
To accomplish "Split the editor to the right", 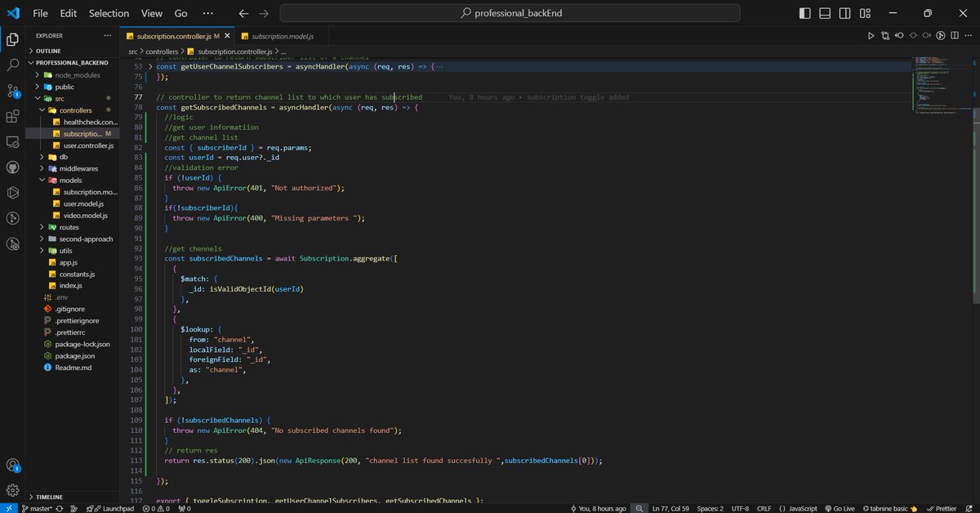I will point(955,36).
